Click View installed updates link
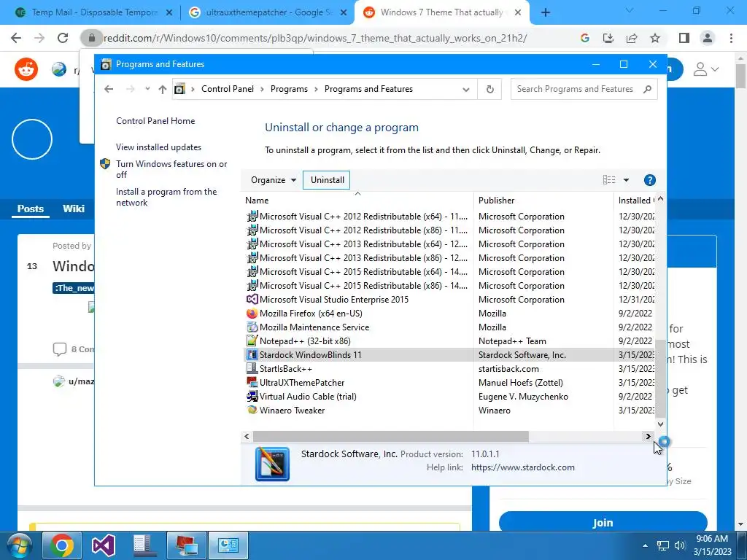This screenshot has width=747, height=560. click(158, 147)
